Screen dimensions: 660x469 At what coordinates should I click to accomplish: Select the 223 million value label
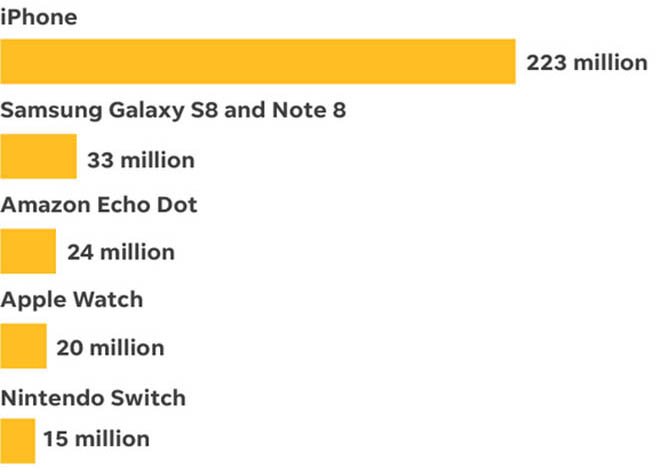point(587,63)
